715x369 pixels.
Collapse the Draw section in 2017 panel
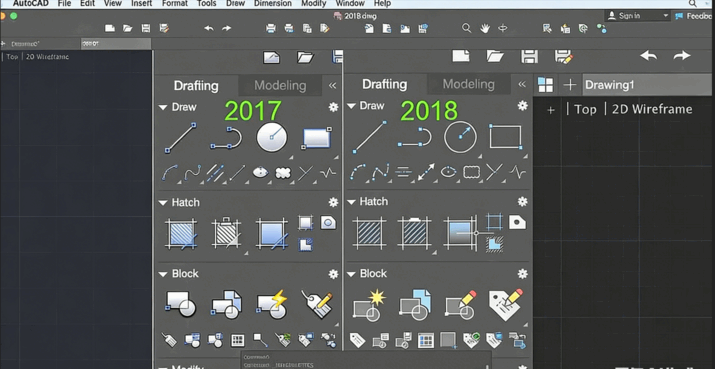[x=163, y=108]
